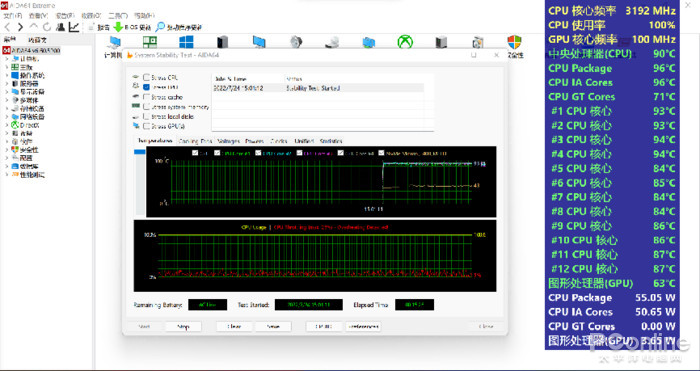Expand the 服务器 tree node

click(x=7, y=83)
